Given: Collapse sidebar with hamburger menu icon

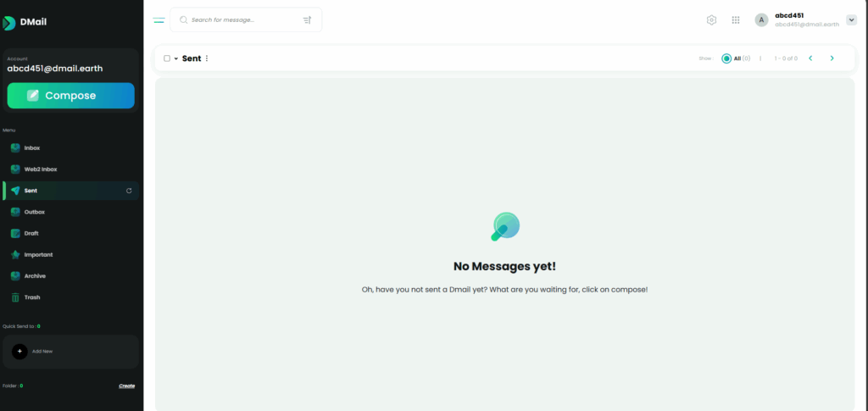Looking at the screenshot, I should pos(159,19).
